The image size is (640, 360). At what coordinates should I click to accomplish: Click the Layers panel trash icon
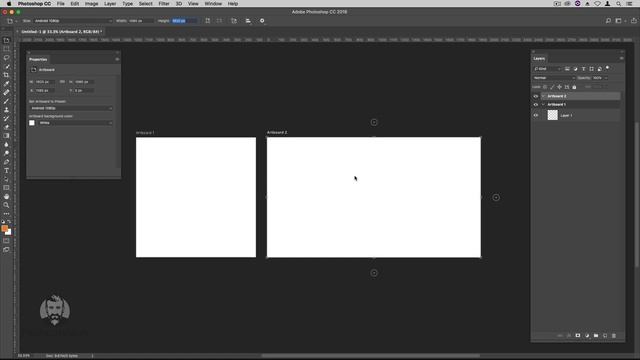pos(613,336)
